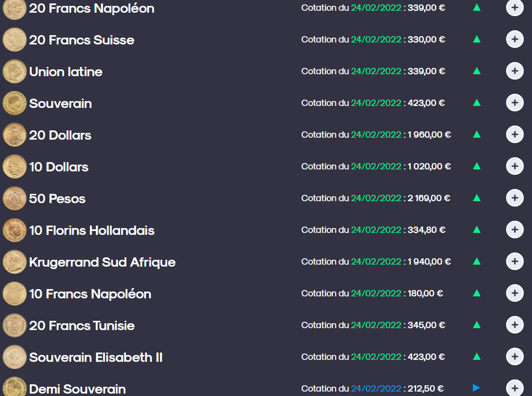Expand 10 Dollars details with plus icon
532x396 pixels.
pyautogui.click(x=515, y=166)
